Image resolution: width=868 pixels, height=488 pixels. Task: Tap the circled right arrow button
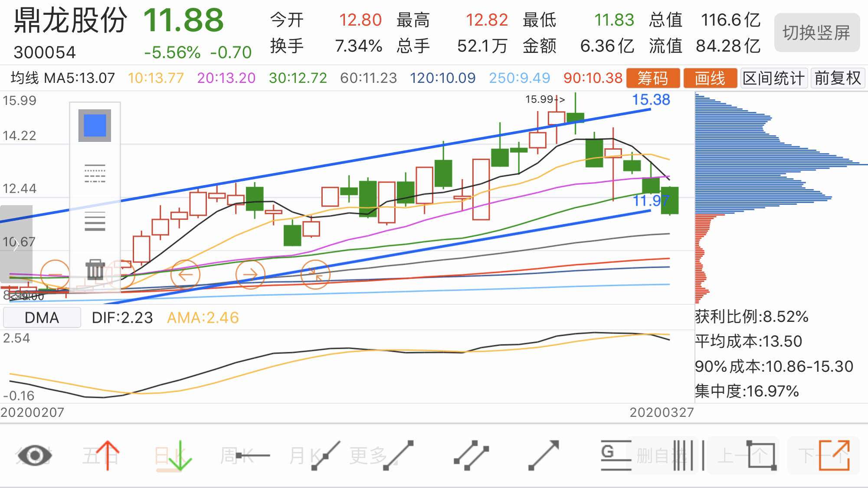(x=250, y=274)
